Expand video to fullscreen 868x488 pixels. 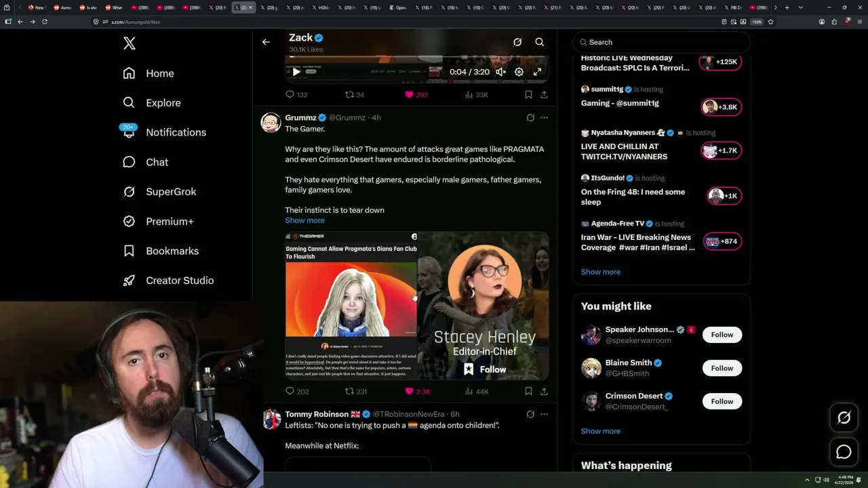pyautogui.click(x=537, y=72)
